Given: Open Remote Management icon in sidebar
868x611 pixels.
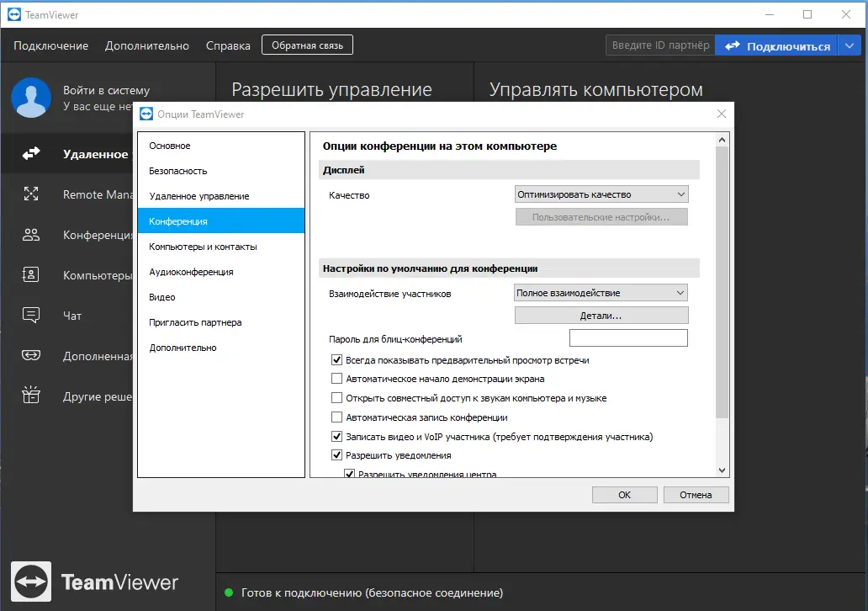Looking at the screenshot, I should point(31,194).
